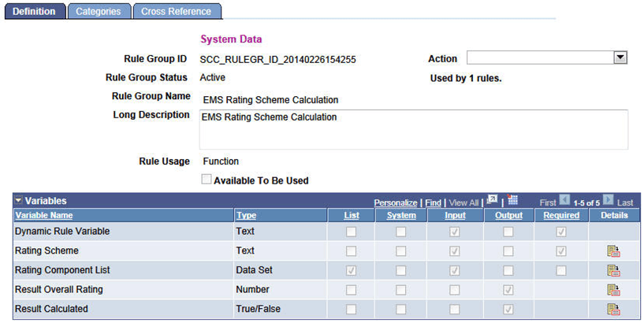Viewport: 644px width, 323px height.
Task: Click 'Result Overall Rating' row name
Action: click(x=59, y=289)
